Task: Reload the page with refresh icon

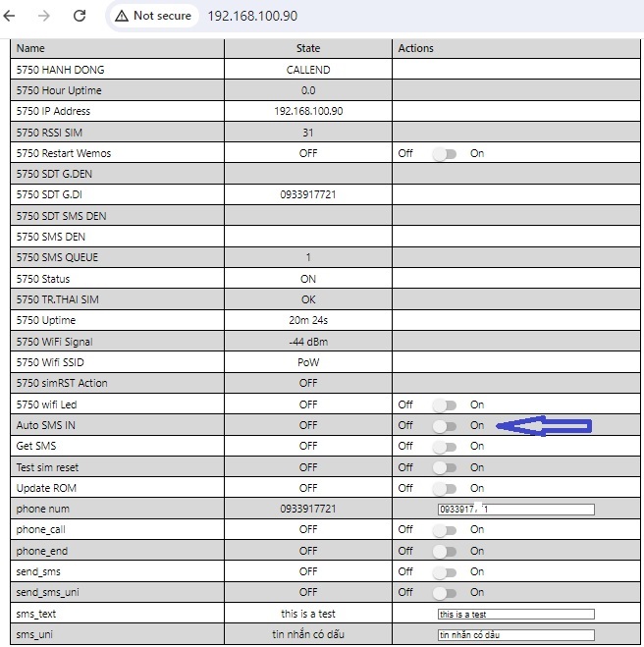Action: 80,16
